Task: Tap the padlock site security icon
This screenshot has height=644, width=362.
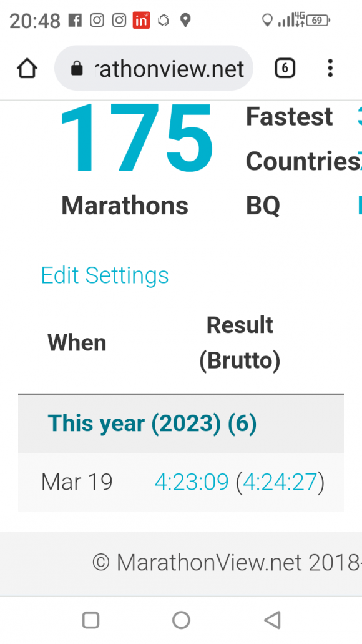Action: point(77,68)
